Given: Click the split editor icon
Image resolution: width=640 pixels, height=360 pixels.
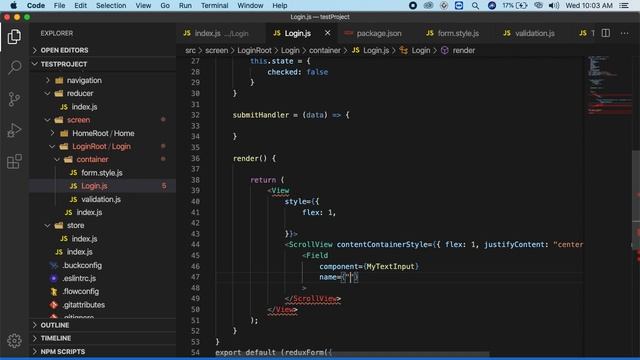Looking at the screenshot, I should (x=606, y=33).
